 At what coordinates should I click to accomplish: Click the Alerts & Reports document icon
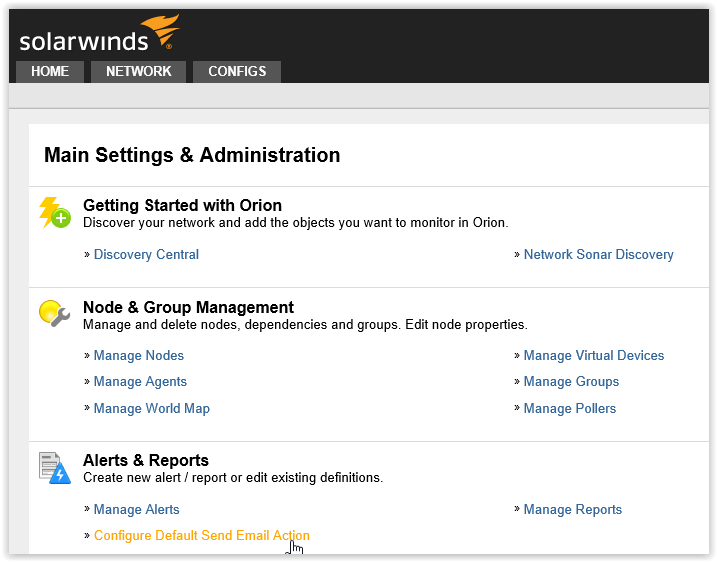[54, 468]
